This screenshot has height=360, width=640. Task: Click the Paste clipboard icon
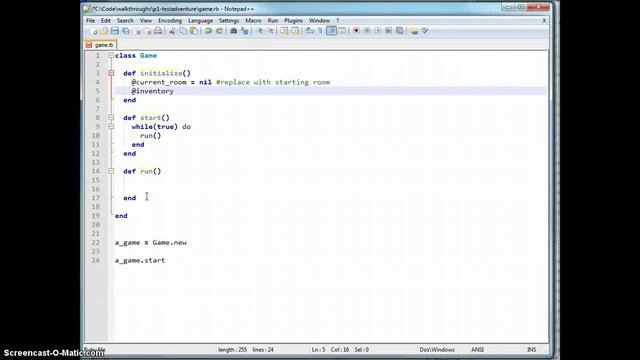194,31
